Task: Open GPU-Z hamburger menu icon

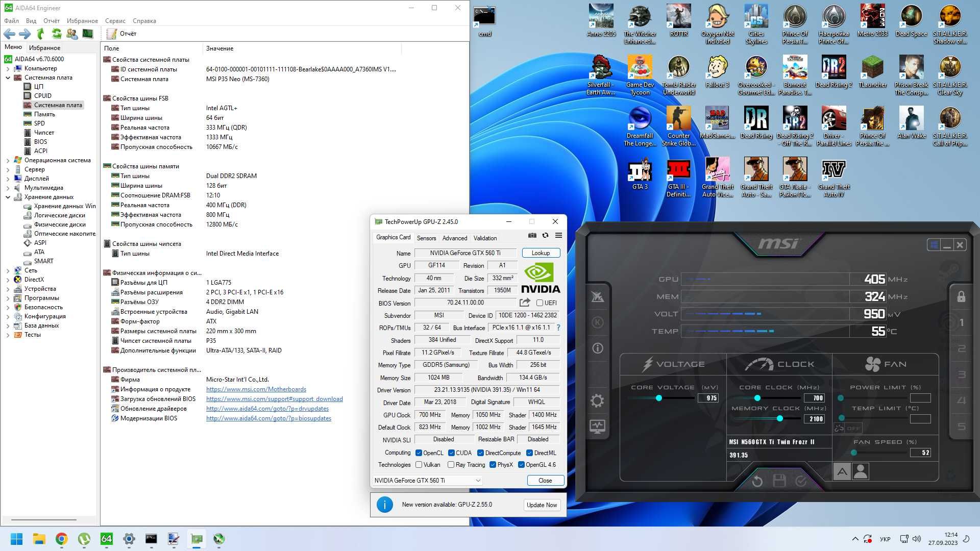Action: (x=558, y=235)
